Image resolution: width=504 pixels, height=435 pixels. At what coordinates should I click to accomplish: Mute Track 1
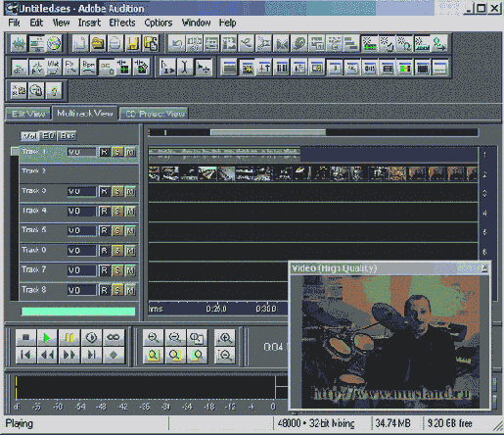point(130,152)
